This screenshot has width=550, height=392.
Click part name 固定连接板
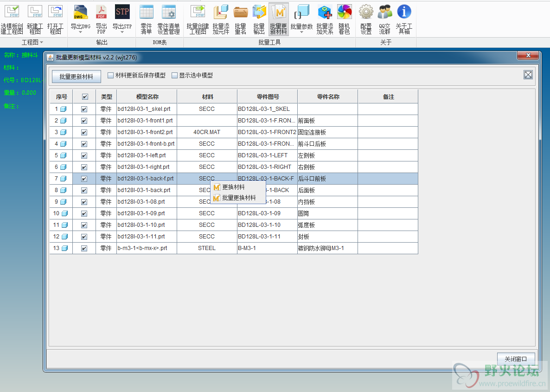[327, 132]
